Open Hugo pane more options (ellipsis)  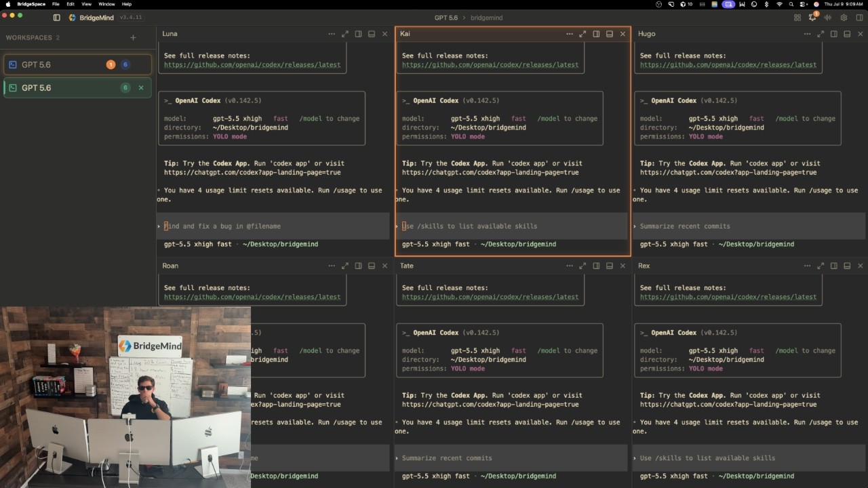pos(808,34)
